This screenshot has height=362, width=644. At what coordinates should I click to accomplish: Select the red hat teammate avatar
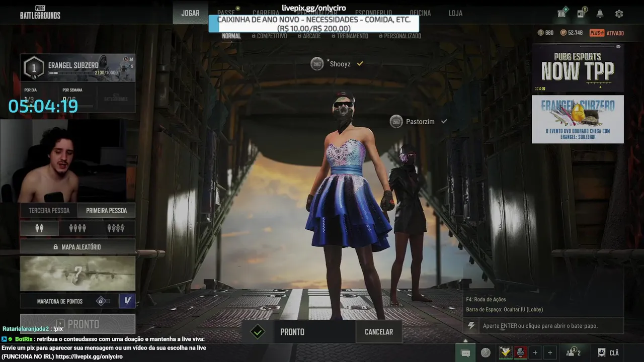tap(520, 353)
